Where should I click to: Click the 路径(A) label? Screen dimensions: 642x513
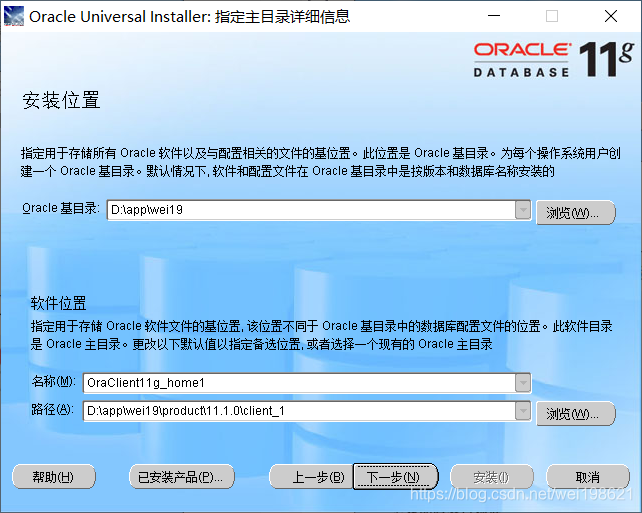tap(52, 409)
